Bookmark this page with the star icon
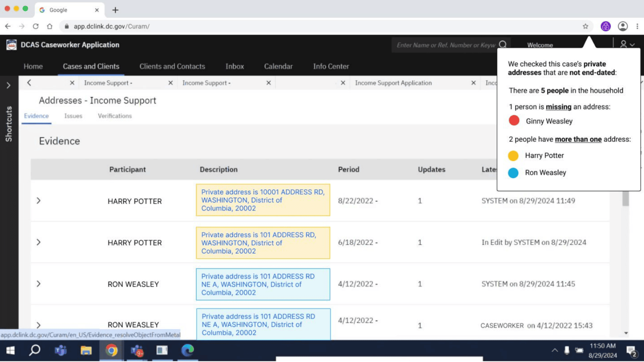The height and width of the screenshot is (362, 644). click(x=585, y=26)
